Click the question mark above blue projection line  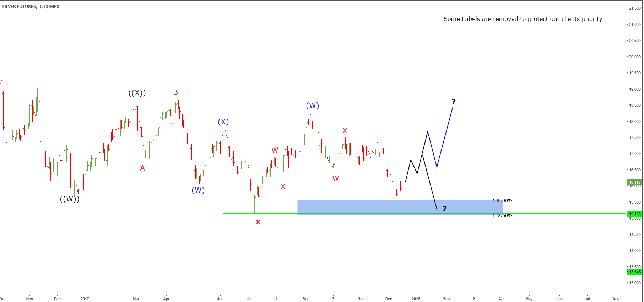click(454, 102)
